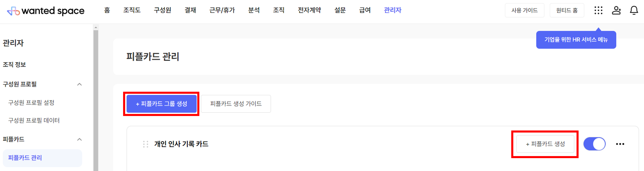
Task: Open the 관리자 top menu
Action: tap(393, 10)
